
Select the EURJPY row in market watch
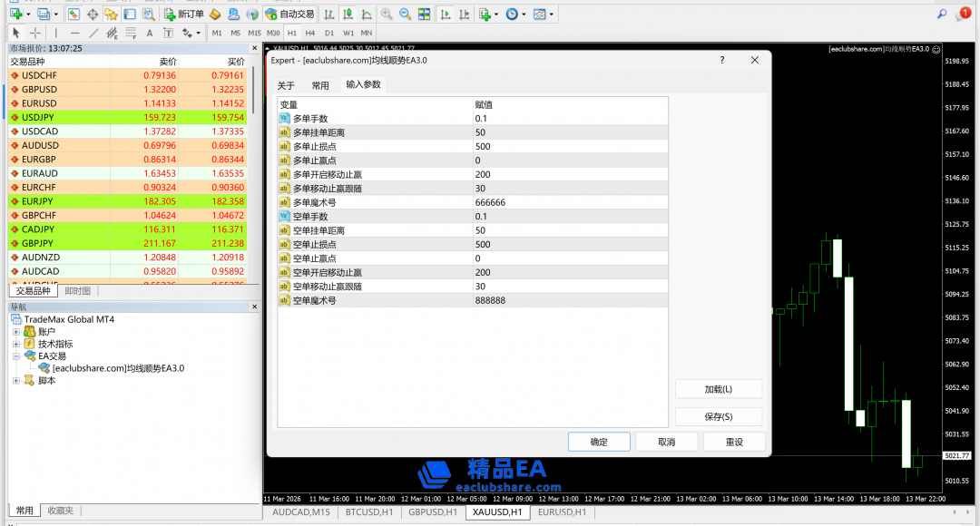[54, 200]
